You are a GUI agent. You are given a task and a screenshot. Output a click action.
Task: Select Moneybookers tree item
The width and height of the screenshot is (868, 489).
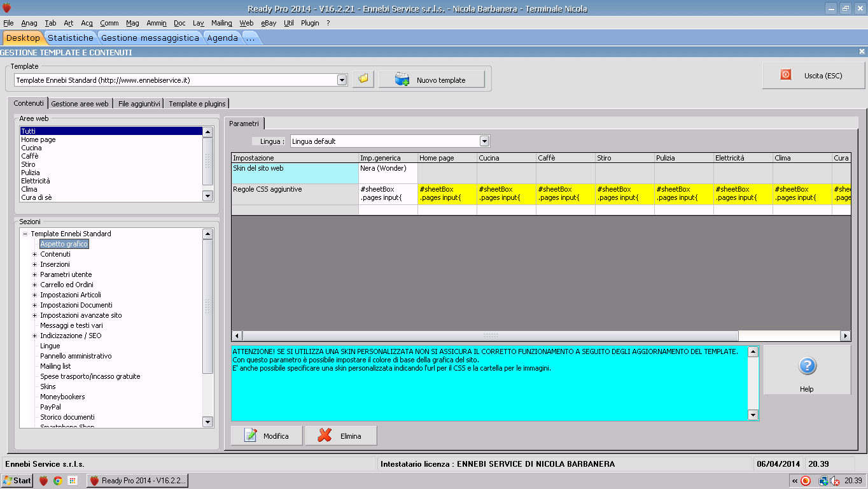[62, 397]
